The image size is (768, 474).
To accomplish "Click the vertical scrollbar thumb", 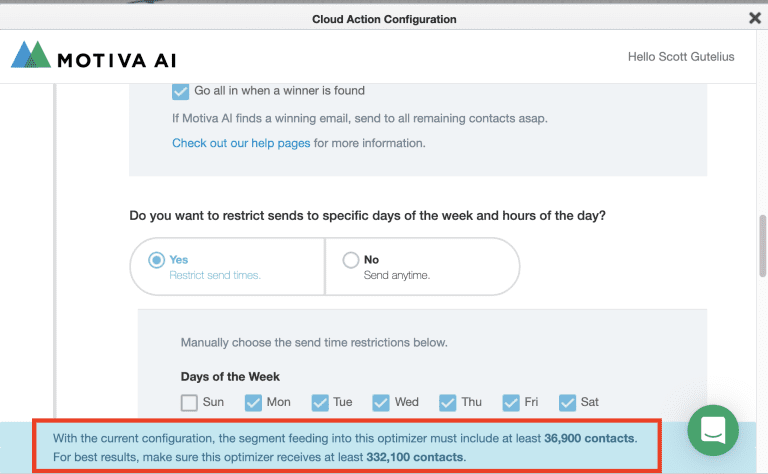I will pos(762,243).
